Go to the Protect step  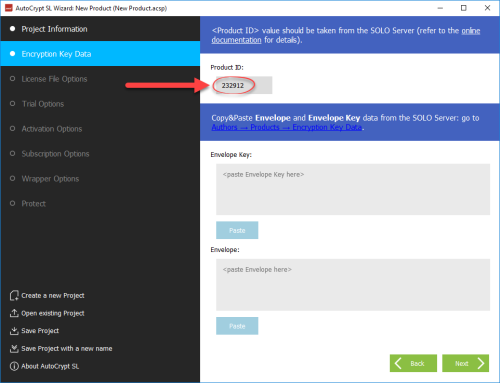[100, 204]
